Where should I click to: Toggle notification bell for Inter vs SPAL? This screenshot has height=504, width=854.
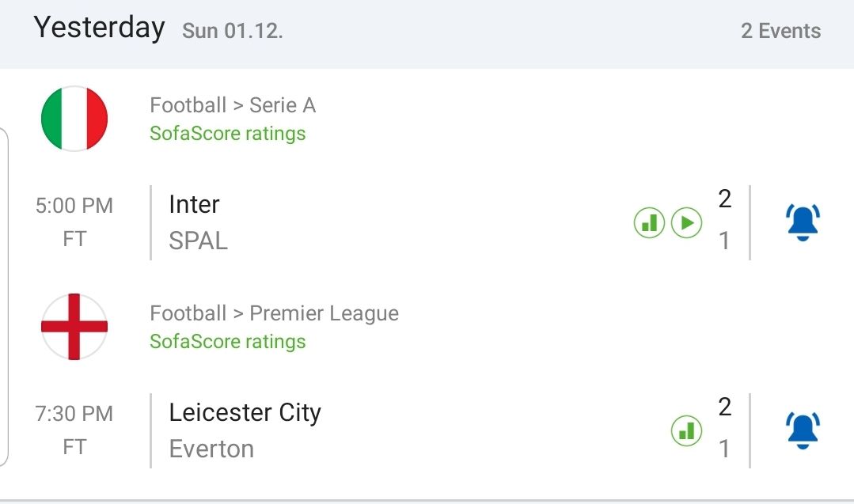(x=803, y=222)
